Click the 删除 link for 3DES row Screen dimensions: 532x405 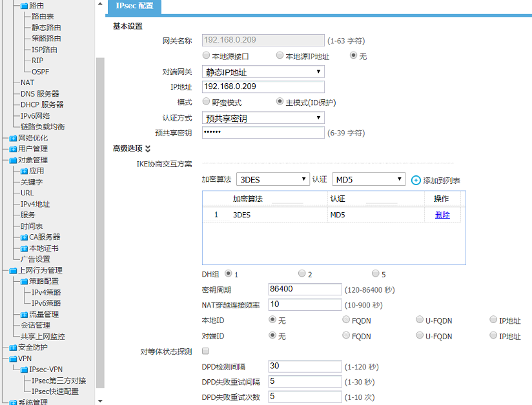coord(442,215)
